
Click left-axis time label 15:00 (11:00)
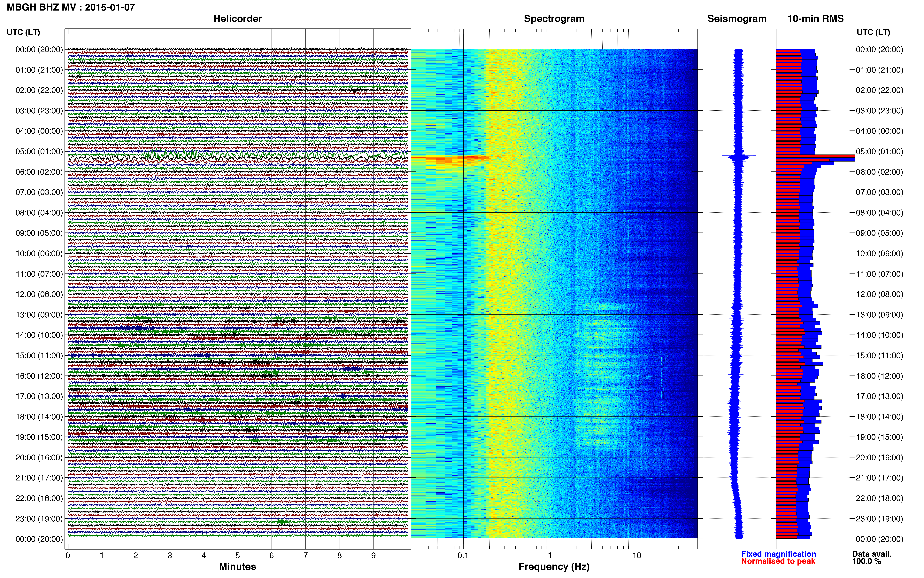click(x=39, y=355)
